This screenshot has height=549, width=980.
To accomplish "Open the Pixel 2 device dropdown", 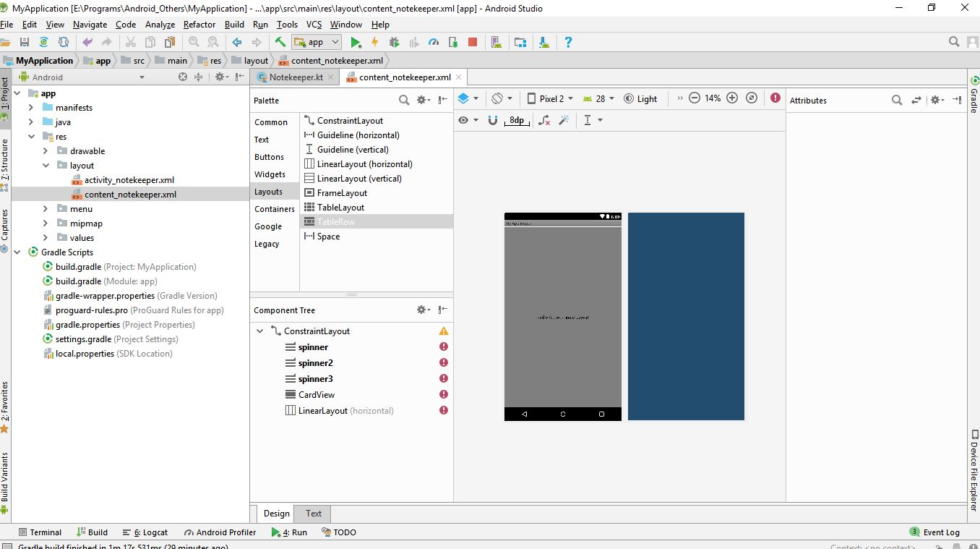I will [x=550, y=98].
